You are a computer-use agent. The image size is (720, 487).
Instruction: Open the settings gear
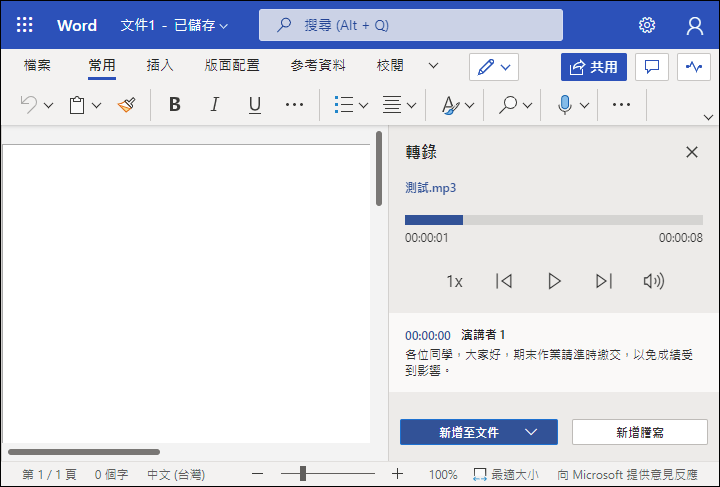[647, 25]
